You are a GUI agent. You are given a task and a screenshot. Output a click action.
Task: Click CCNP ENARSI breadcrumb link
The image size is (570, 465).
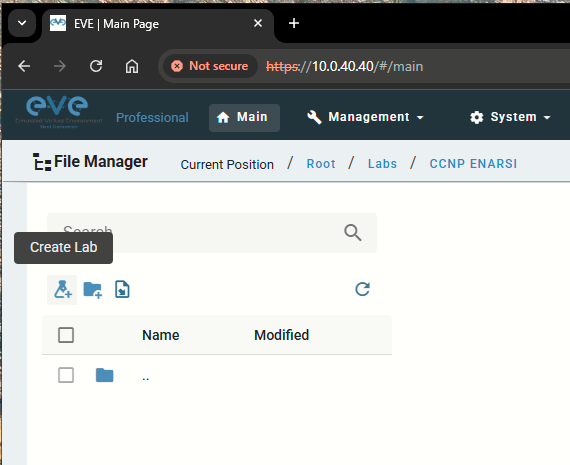point(473,164)
